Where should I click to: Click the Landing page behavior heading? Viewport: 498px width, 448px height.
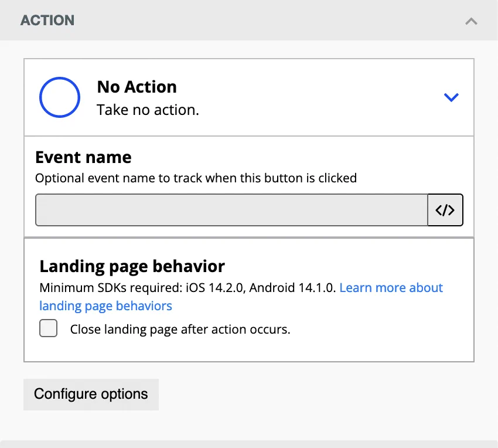(x=132, y=266)
